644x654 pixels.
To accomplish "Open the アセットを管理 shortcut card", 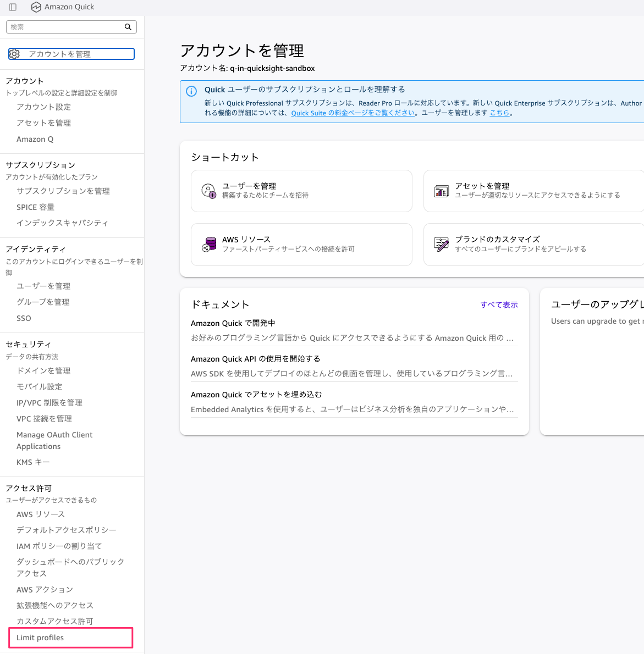I will tap(534, 191).
